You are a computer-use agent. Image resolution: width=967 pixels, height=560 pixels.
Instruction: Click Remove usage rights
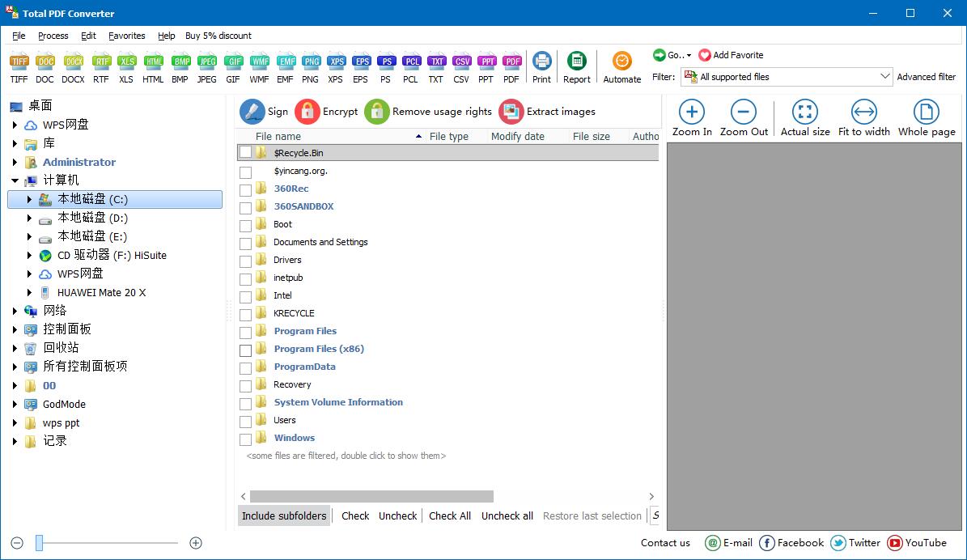[428, 112]
